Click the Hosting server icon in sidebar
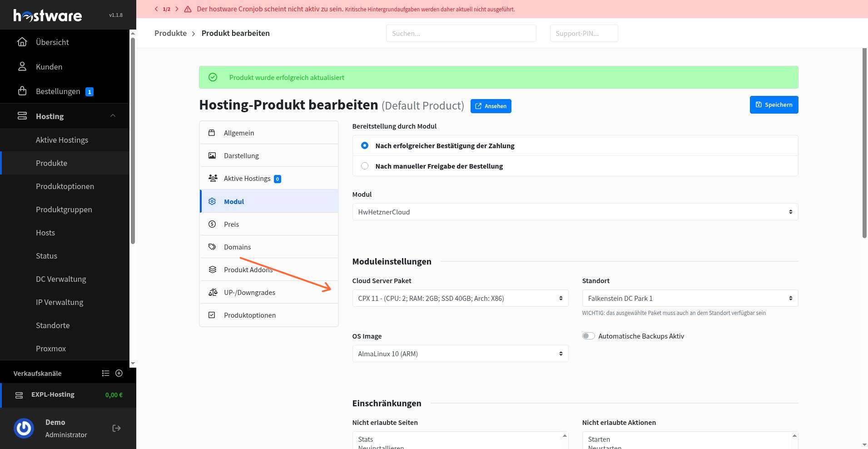 [22, 116]
